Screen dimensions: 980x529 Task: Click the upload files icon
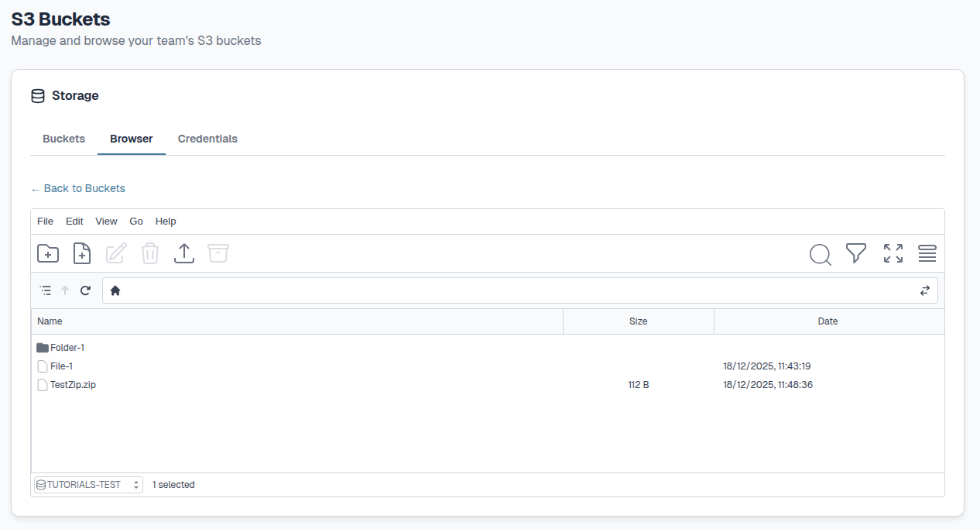tap(184, 253)
